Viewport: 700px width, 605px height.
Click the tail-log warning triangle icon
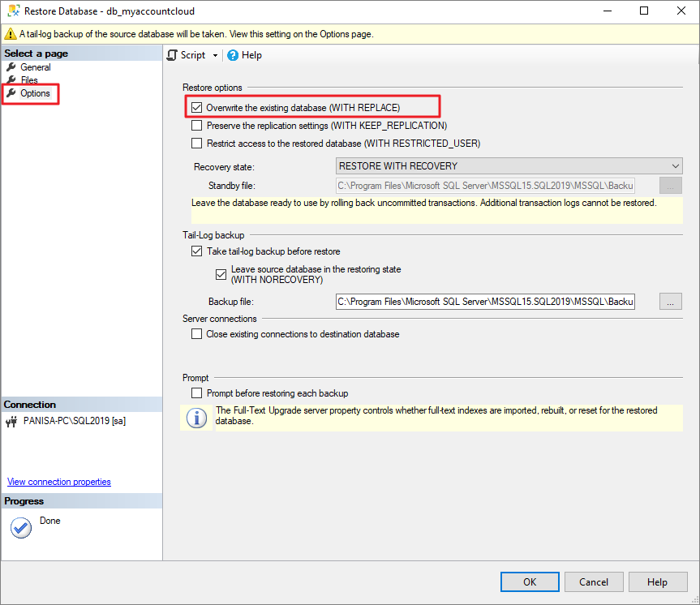point(11,34)
